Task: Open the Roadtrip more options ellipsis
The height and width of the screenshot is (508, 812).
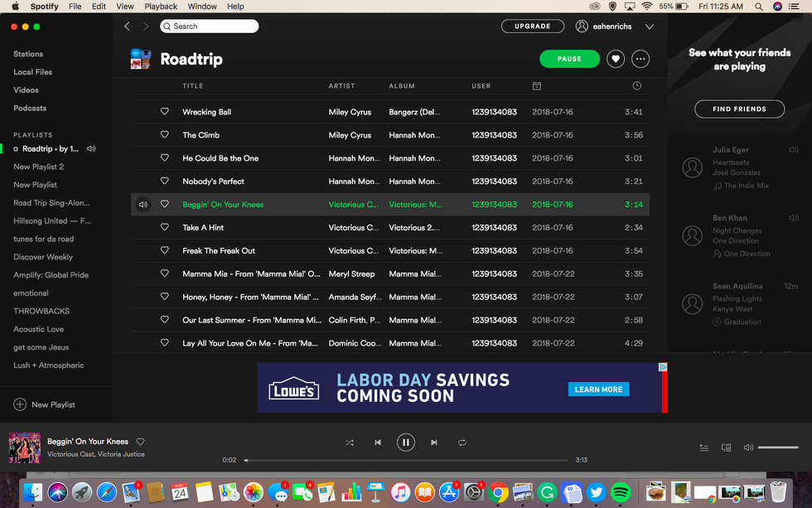Action: click(x=640, y=59)
